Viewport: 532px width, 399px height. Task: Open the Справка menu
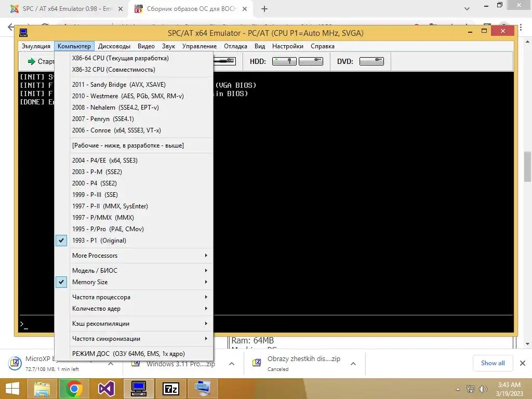(322, 46)
